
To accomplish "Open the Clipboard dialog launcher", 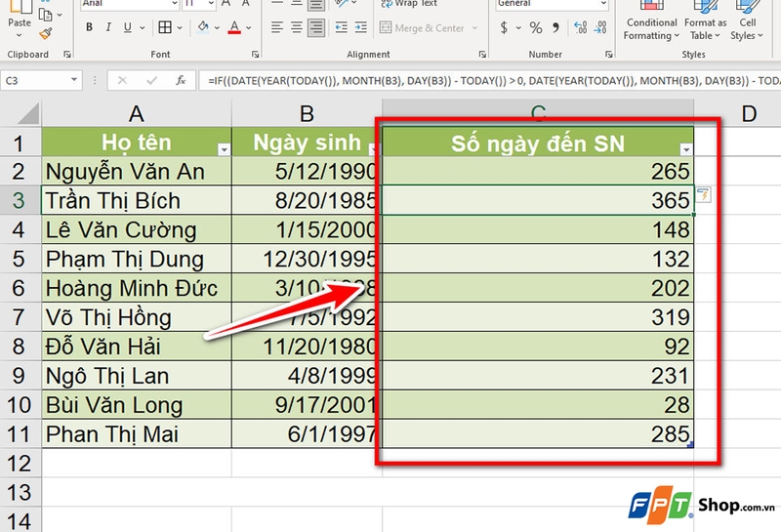I will (x=67, y=55).
